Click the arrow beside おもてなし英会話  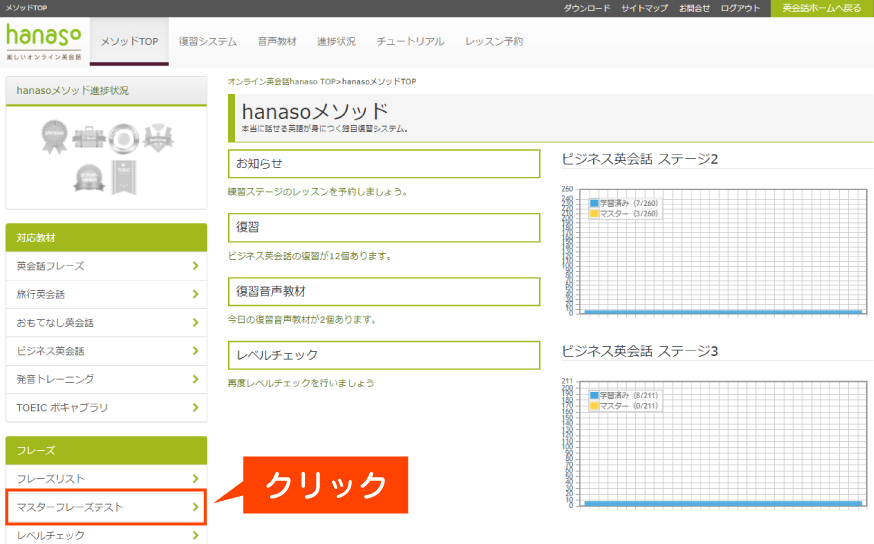[195, 322]
